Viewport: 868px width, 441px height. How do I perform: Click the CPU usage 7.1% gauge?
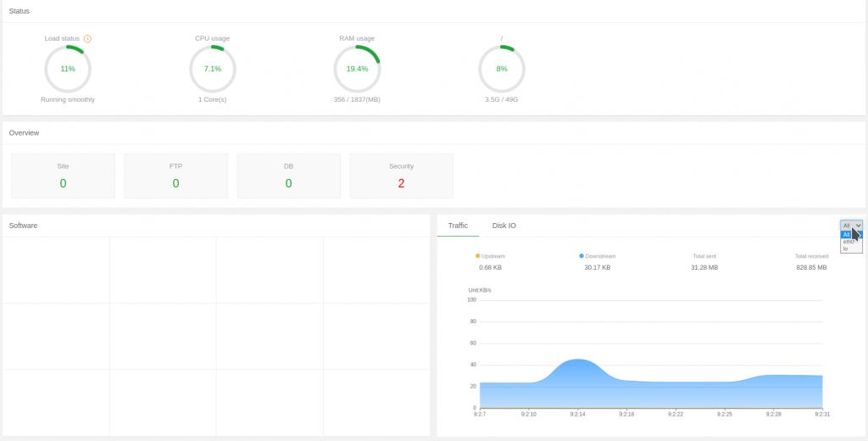point(213,70)
